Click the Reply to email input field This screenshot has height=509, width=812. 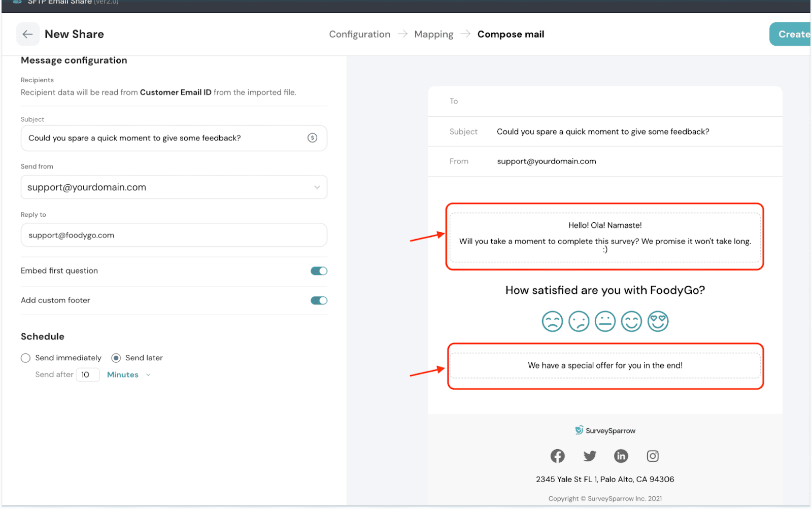tap(174, 235)
